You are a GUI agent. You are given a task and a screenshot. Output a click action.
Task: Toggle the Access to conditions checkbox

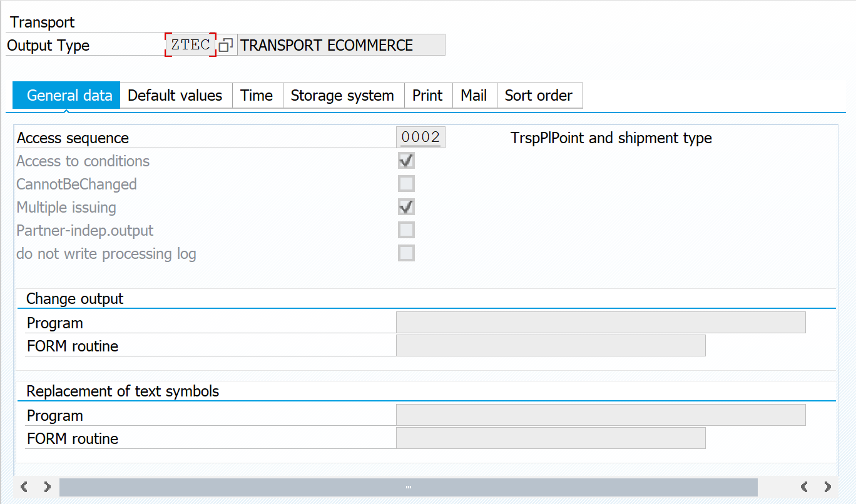[x=406, y=161]
